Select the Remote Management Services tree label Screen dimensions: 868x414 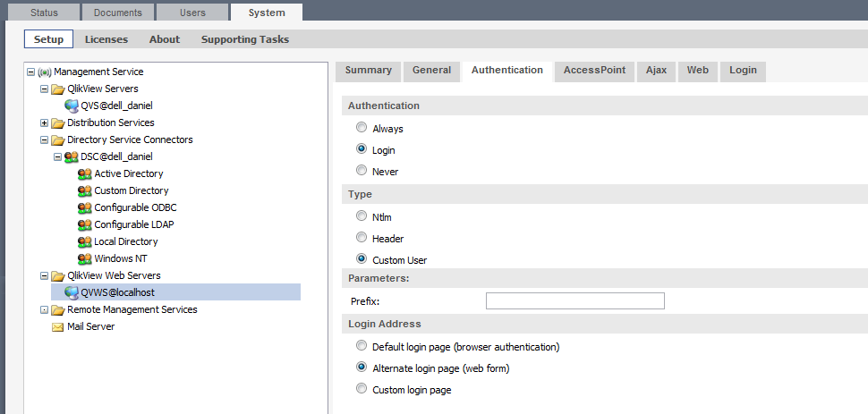(x=132, y=310)
